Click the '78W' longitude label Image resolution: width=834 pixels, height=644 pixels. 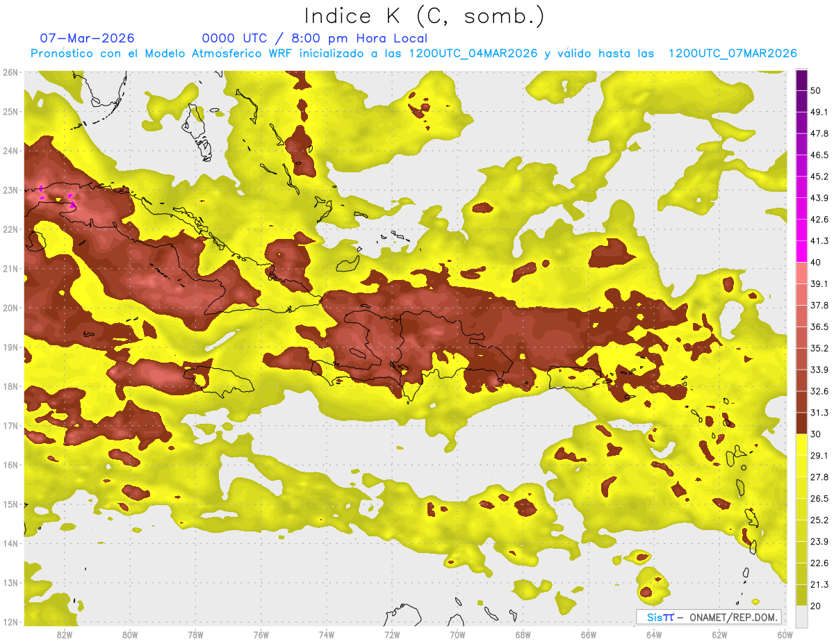click(x=195, y=635)
